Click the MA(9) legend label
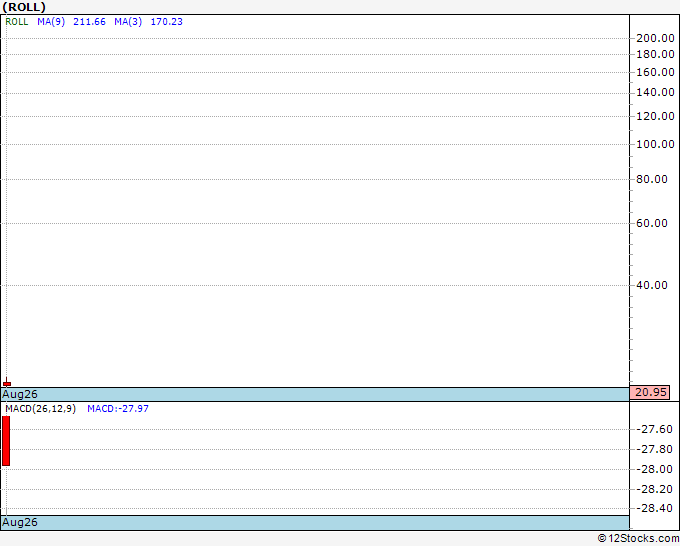The height and width of the screenshot is (546, 680). click(51, 22)
